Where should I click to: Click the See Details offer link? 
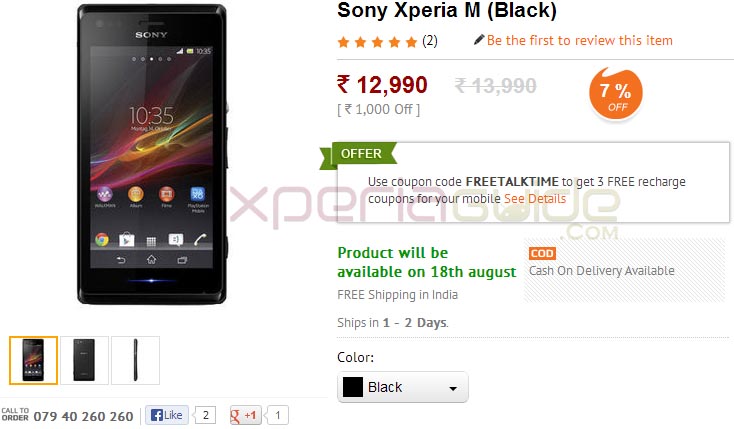pos(535,199)
